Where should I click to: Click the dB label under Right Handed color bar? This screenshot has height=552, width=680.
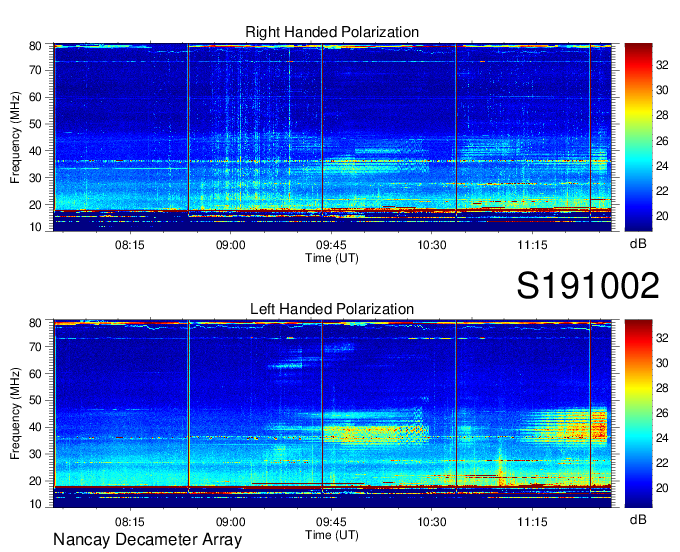pyautogui.click(x=638, y=244)
